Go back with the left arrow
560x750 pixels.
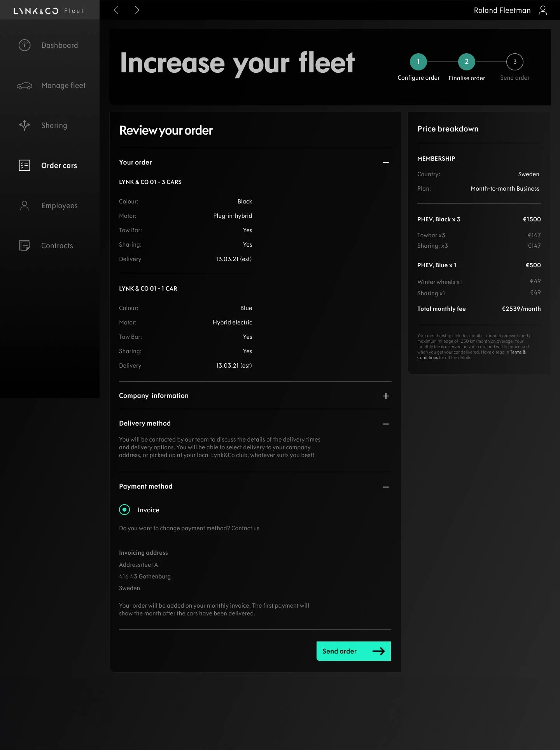pos(116,10)
